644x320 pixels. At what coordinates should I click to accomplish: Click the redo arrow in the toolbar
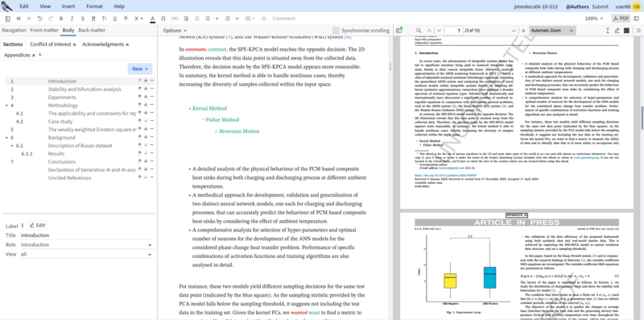tap(51, 19)
